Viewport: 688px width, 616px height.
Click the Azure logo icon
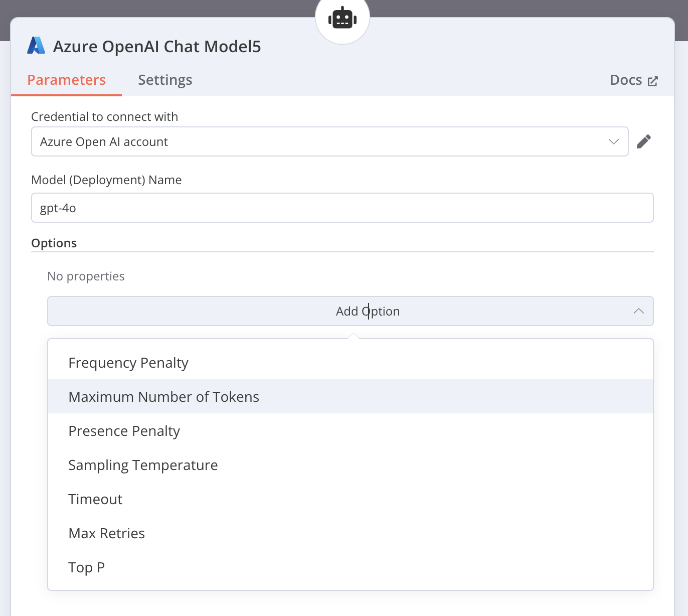click(x=36, y=46)
